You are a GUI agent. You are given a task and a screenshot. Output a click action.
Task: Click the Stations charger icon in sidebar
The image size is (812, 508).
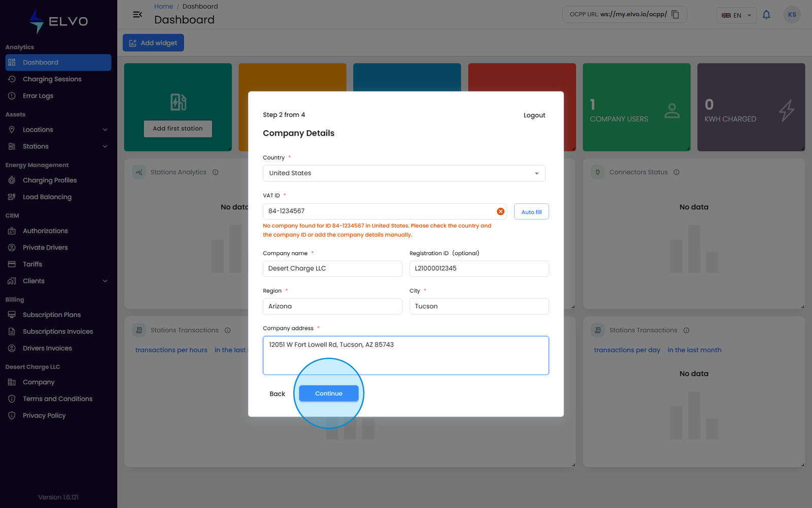click(12, 147)
